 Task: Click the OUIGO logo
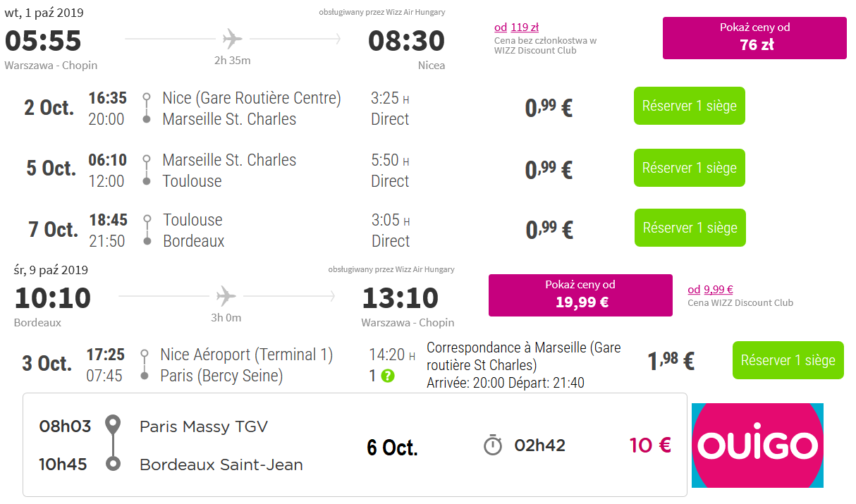[x=757, y=445]
